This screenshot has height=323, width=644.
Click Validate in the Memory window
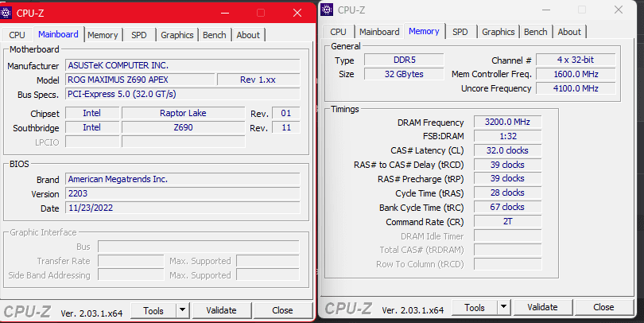pyautogui.click(x=542, y=307)
